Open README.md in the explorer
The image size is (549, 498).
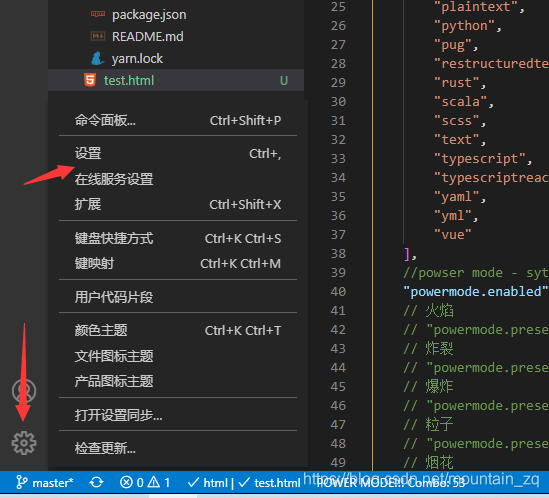click(x=147, y=36)
